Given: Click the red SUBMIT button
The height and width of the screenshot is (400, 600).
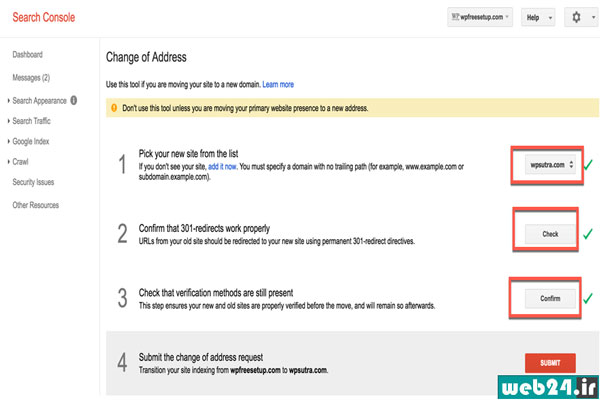Looking at the screenshot, I should pyautogui.click(x=550, y=363).
